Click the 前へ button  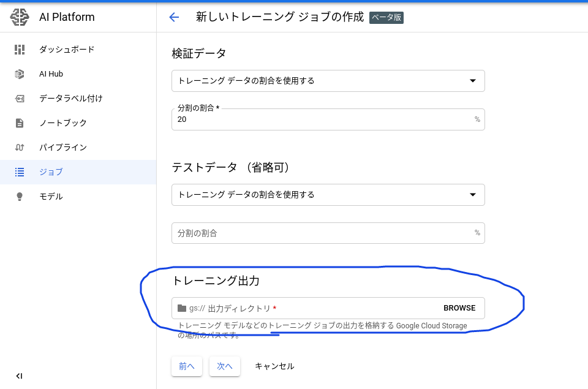pyautogui.click(x=187, y=366)
